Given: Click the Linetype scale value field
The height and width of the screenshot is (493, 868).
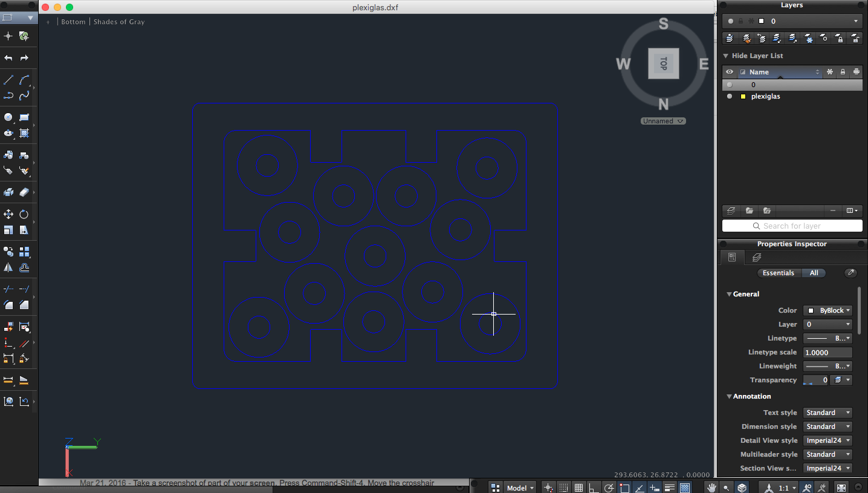Looking at the screenshot, I should 828,352.
